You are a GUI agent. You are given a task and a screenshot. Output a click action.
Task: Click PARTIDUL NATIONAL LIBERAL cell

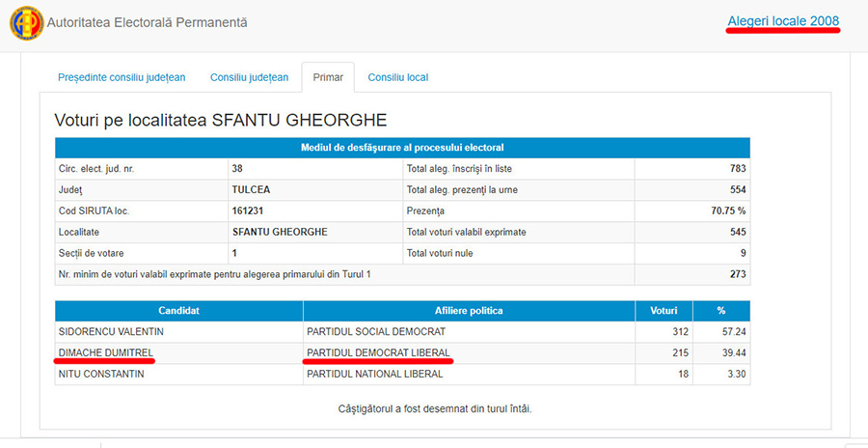(x=374, y=374)
